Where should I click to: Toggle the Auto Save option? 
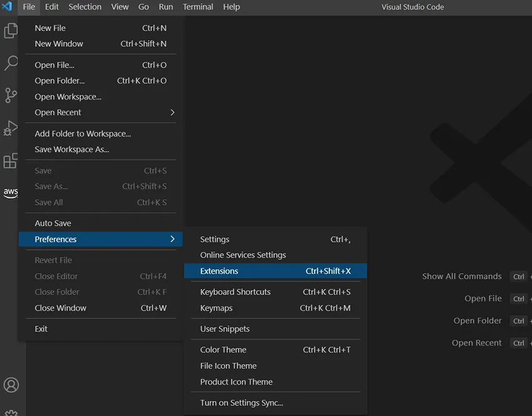pyautogui.click(x=101, y=223)
